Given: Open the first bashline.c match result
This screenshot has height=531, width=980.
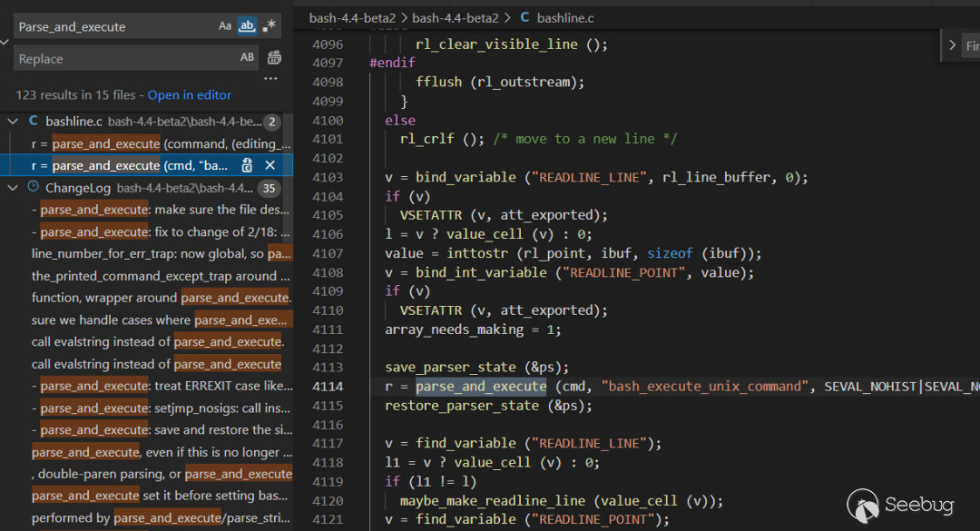Looking at the screenshot, I should (161, 143).
